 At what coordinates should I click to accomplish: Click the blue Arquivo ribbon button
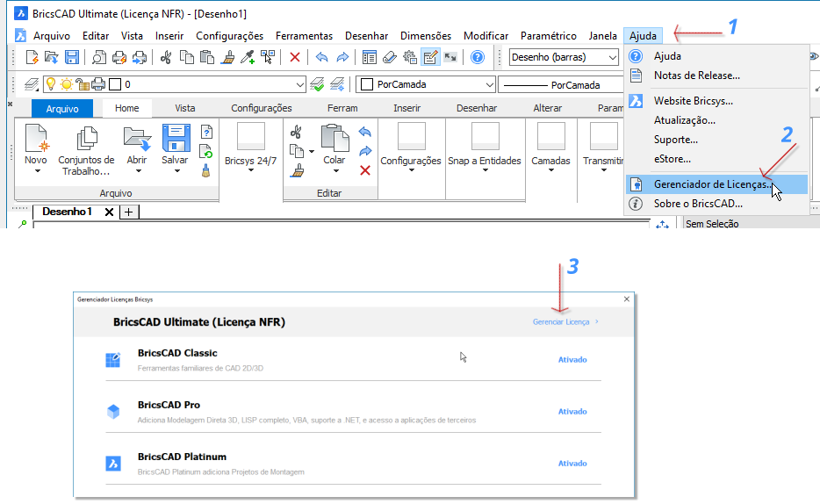[x=62, y=108]
